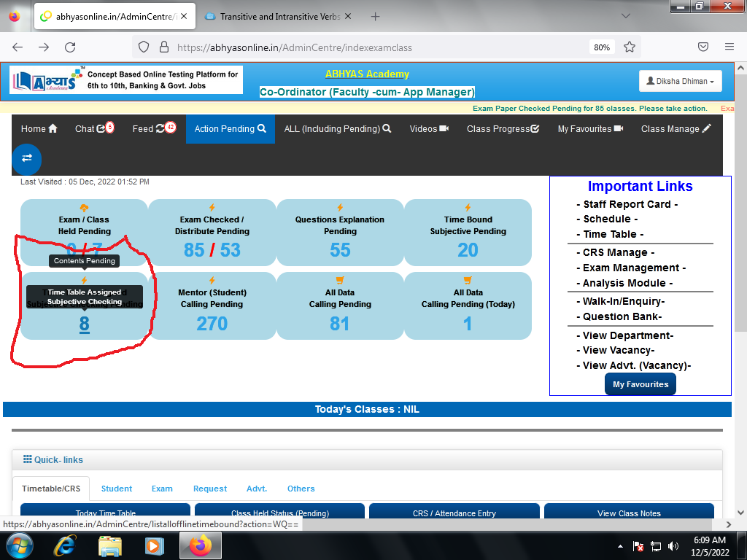This screenshot has height=560, width=747.
Task: Open the Staff Report Card link
Action: pyautogui.click(x=627, y=204)
